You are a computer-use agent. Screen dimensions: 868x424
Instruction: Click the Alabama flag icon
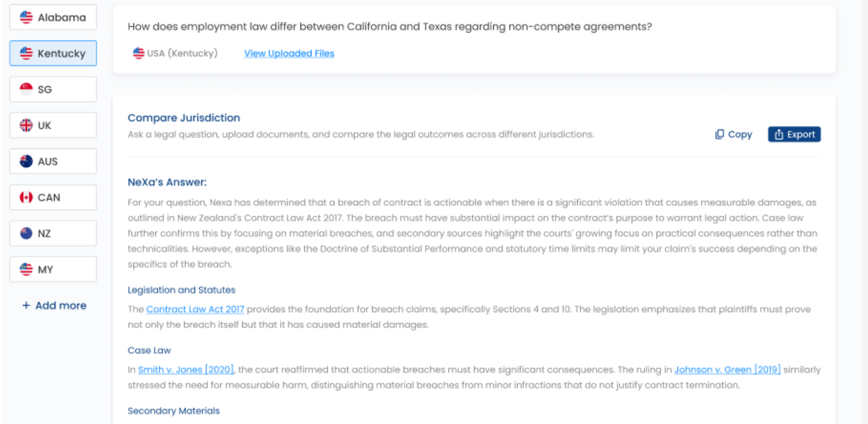tap(26, 17)
